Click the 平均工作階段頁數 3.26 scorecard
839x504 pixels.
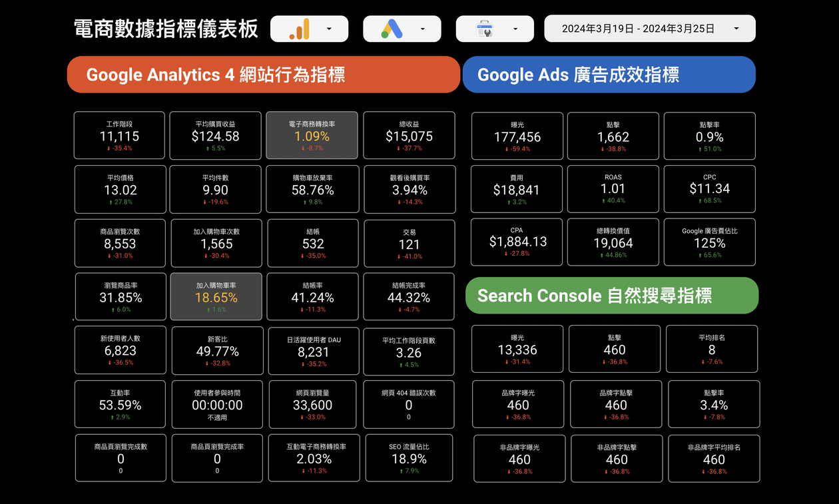409,352
